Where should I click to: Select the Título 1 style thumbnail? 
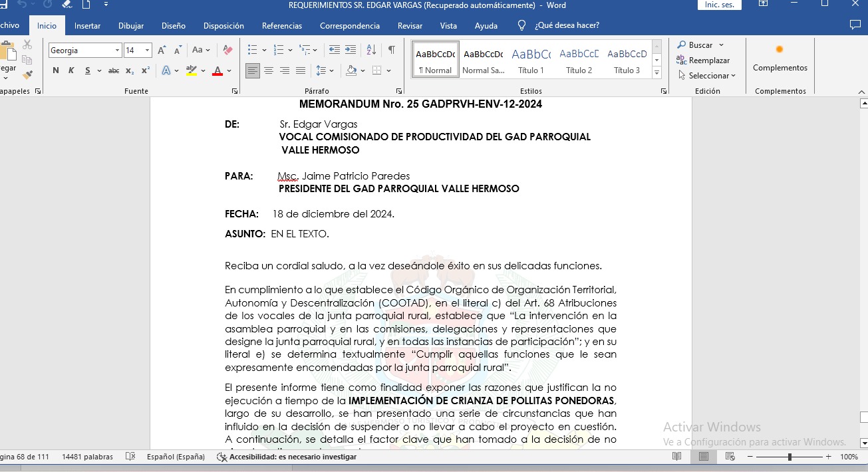coord(531,60)
